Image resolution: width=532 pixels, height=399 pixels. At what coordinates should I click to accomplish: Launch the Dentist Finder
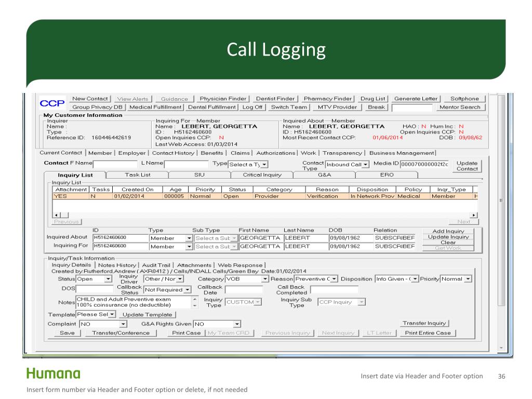coord(275,99)
